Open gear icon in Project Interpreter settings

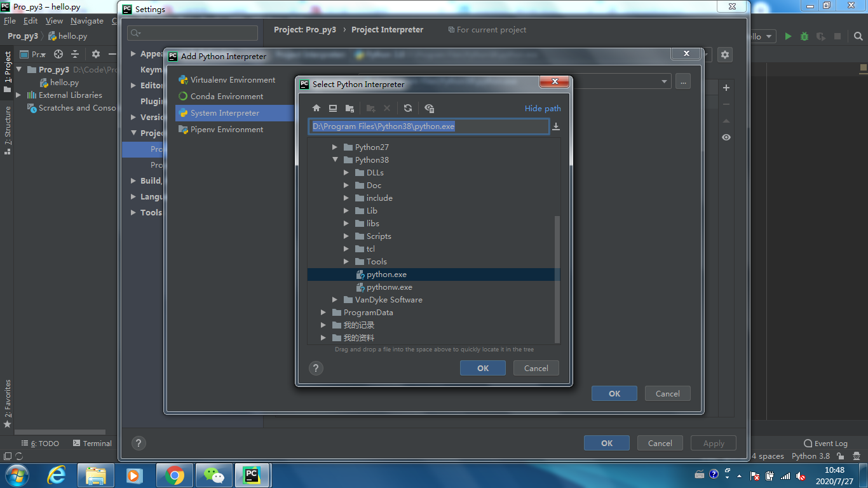point(725,55)
